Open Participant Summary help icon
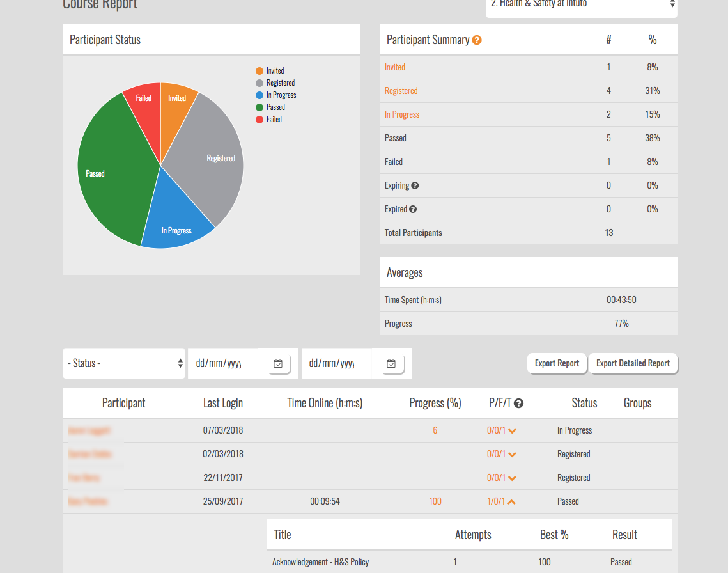Screen dimensions: 728x573 [476, 40]
